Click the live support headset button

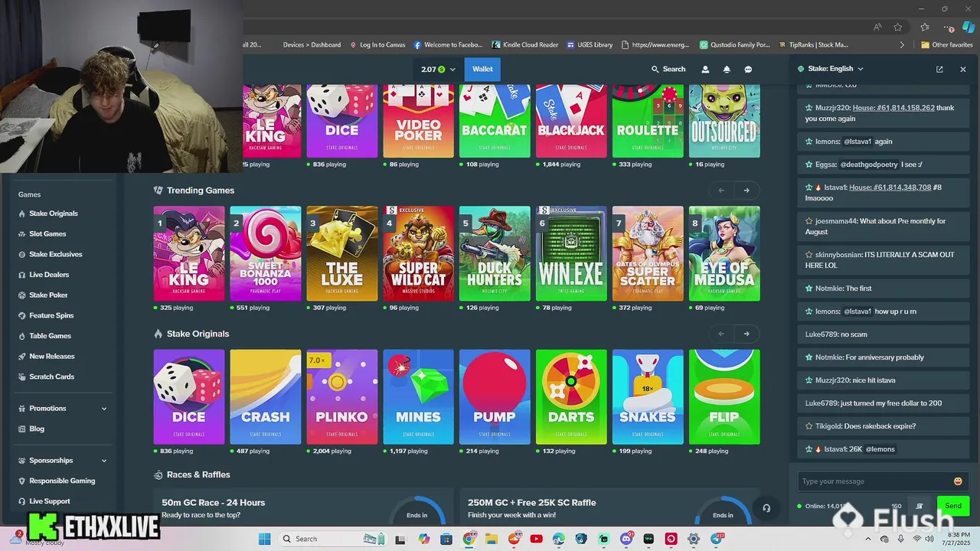[x=766, y=508]
